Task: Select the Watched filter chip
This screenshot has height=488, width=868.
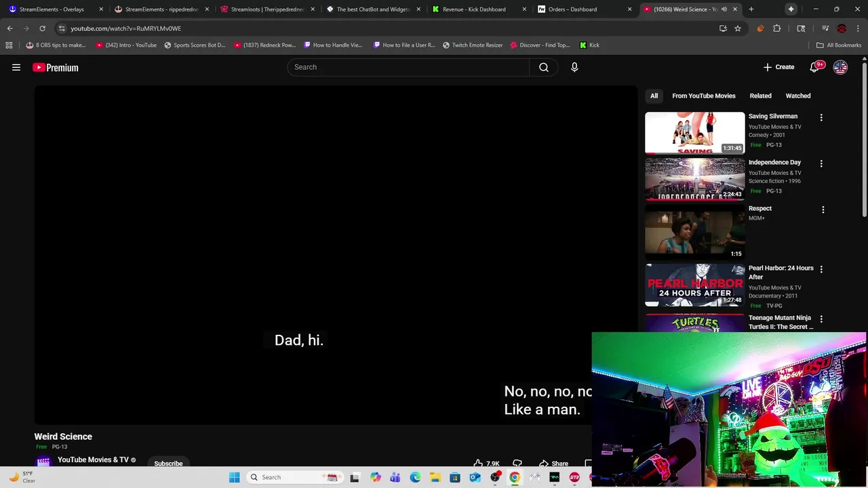Action: tap(798, 96)
